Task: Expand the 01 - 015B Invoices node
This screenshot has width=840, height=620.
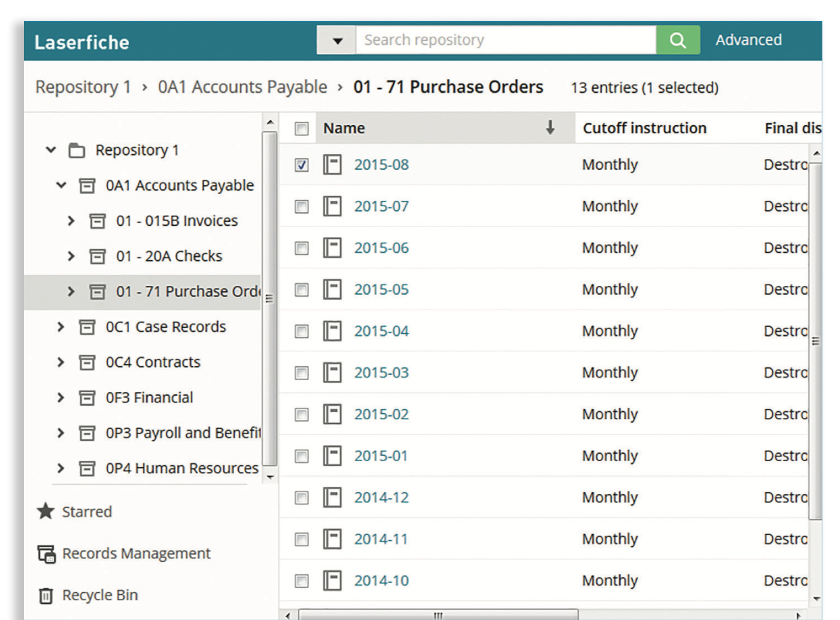Action: click(x=71, y=221)
